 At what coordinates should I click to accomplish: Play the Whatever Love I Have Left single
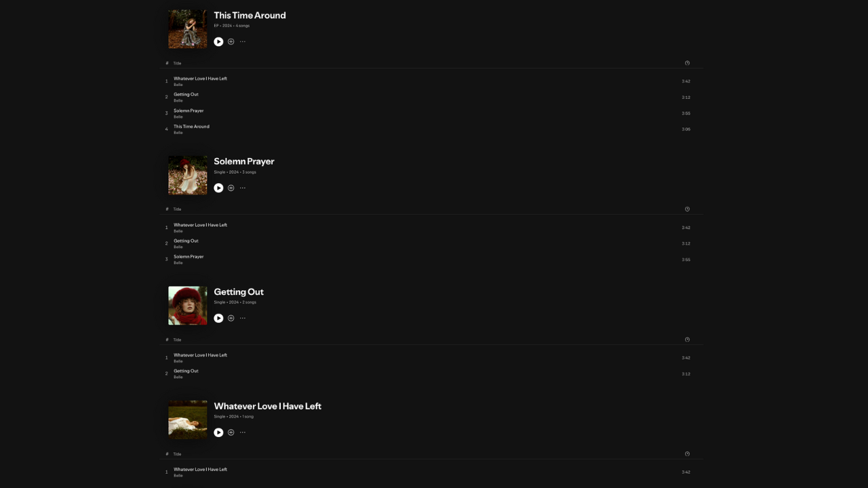click(218, 432)
